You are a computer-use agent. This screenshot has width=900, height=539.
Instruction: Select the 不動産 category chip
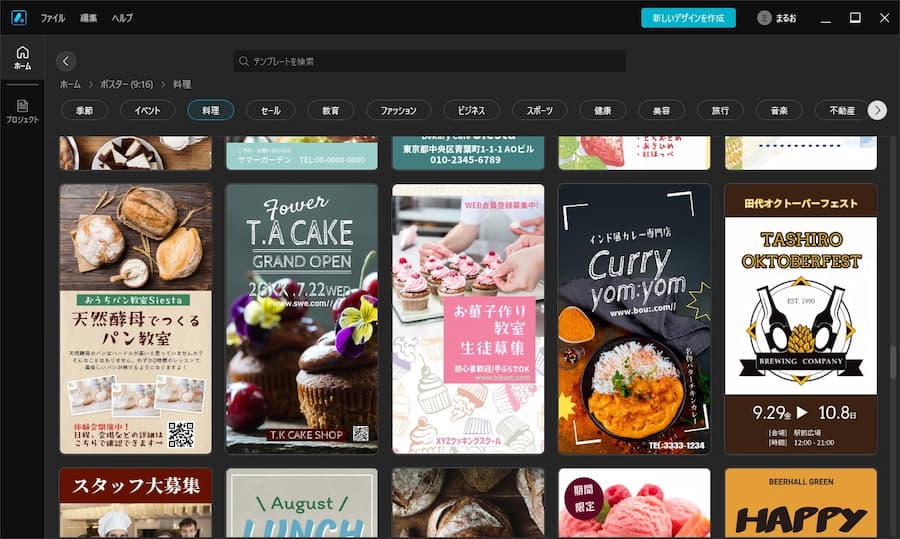click(842, 110)
